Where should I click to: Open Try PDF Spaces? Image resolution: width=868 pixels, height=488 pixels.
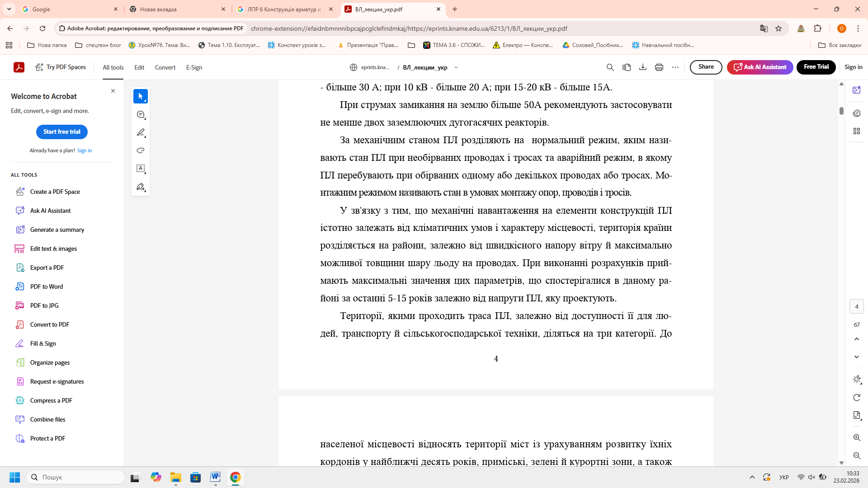[x=61, y=67]
